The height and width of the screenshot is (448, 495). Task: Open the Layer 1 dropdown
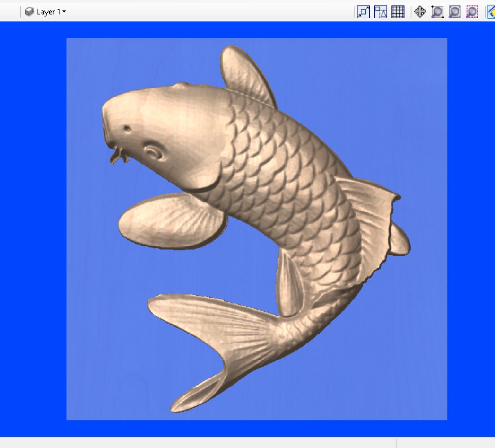point(63,12)
